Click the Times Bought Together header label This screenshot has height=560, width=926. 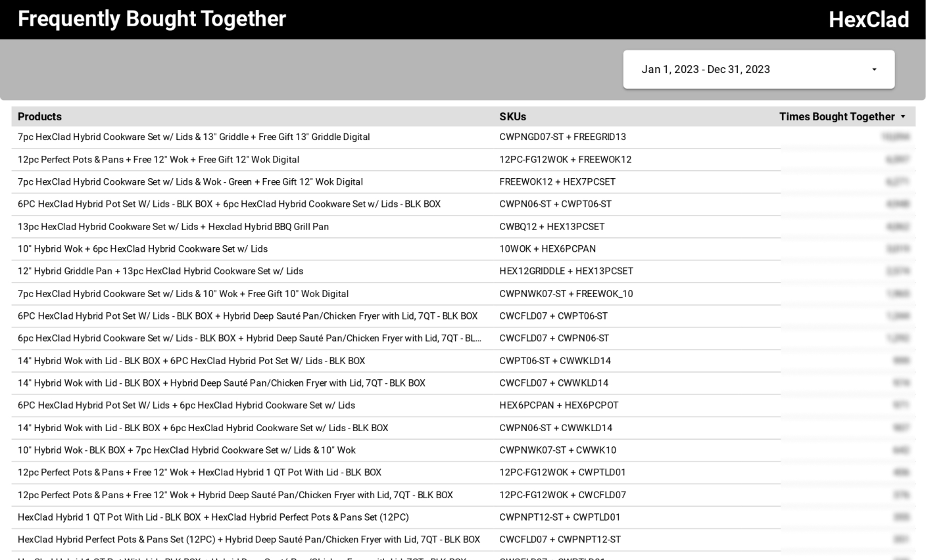pyautogui.click(x=837, y=117)
